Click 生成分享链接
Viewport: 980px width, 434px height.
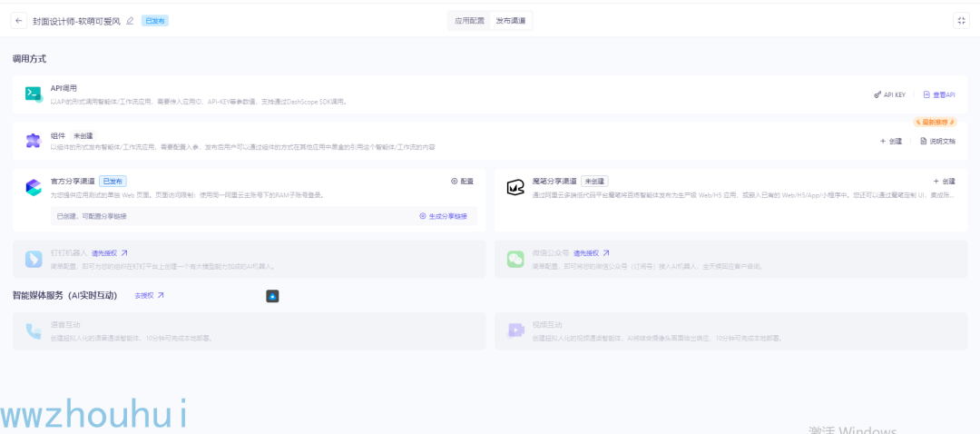coord(443,216)
